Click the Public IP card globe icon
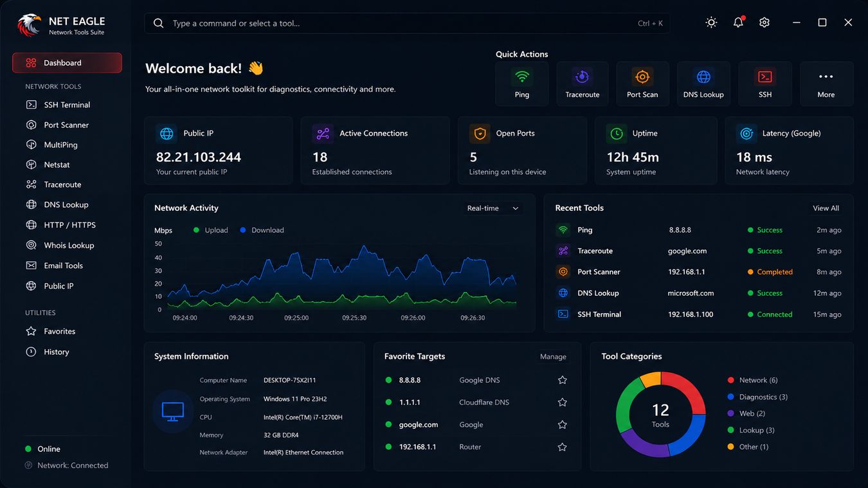 tap(167, 134)
